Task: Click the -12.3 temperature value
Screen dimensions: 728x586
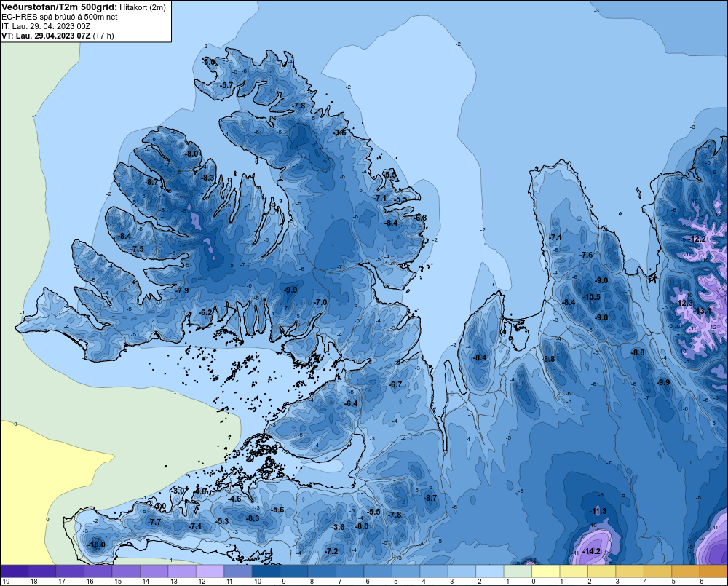Action: tap(684, 303)
